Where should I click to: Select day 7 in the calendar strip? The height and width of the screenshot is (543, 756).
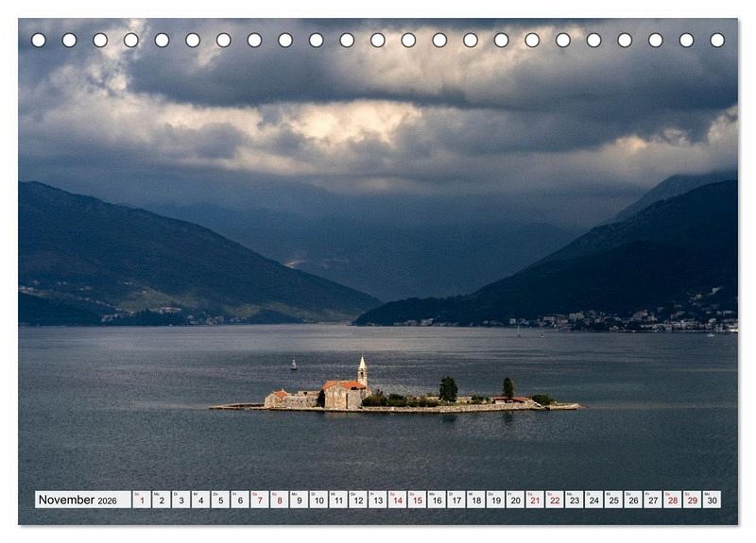click(260, 500)
